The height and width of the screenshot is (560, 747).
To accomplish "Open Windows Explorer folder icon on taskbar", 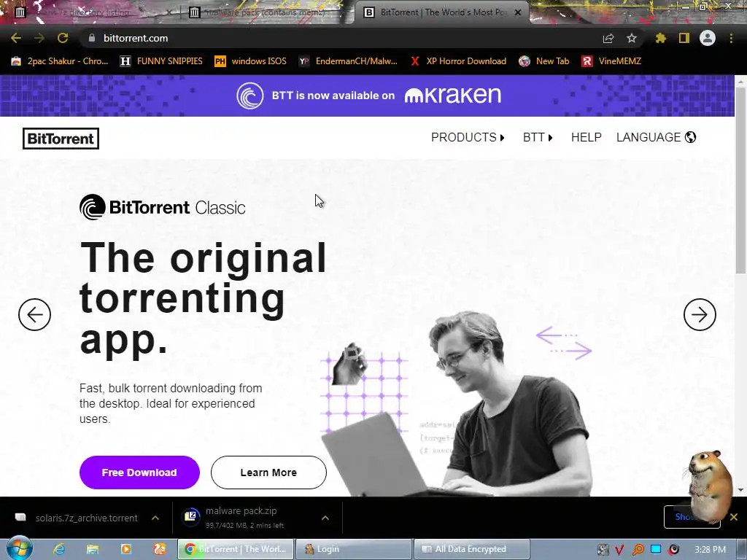I will pos(93,549).
